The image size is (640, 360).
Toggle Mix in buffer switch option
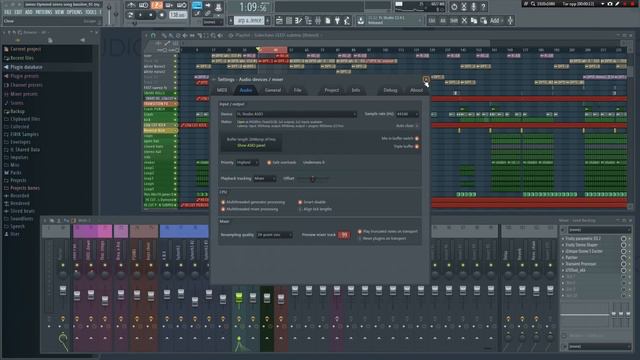point(417,138)
